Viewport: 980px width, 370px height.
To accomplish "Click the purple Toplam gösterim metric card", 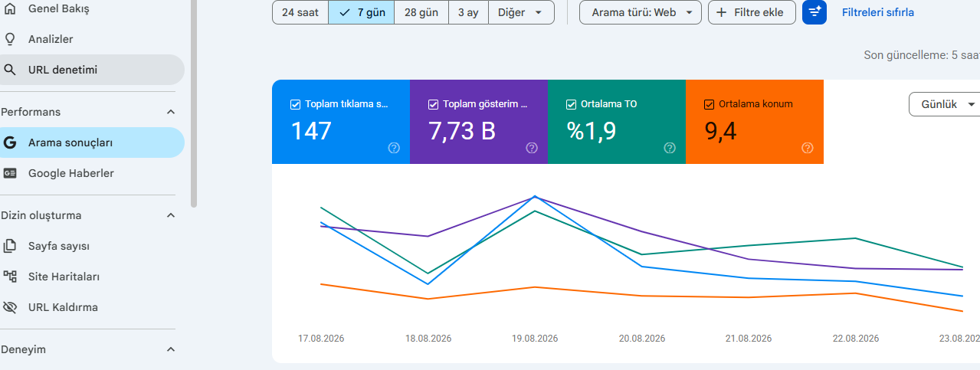I will click(479, 122).
